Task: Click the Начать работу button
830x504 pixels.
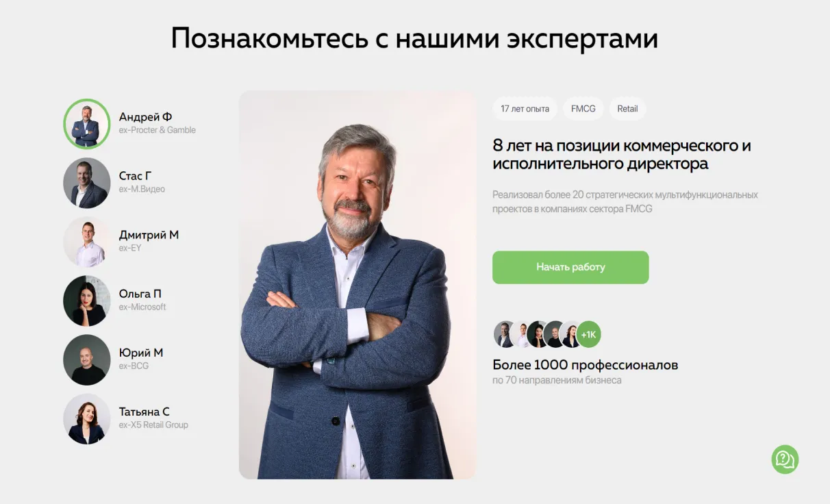Action: coord(570,267)
